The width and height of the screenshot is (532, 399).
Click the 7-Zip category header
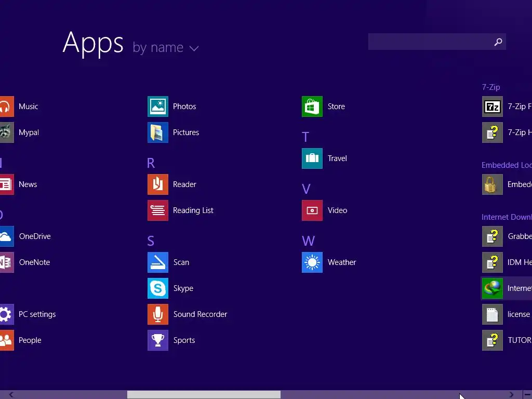(491, 87)
